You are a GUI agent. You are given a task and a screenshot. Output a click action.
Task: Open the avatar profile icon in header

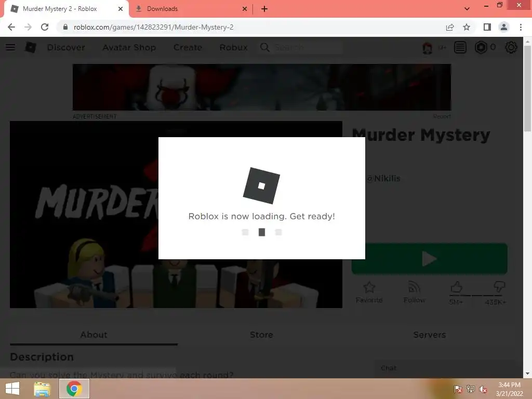427,47
